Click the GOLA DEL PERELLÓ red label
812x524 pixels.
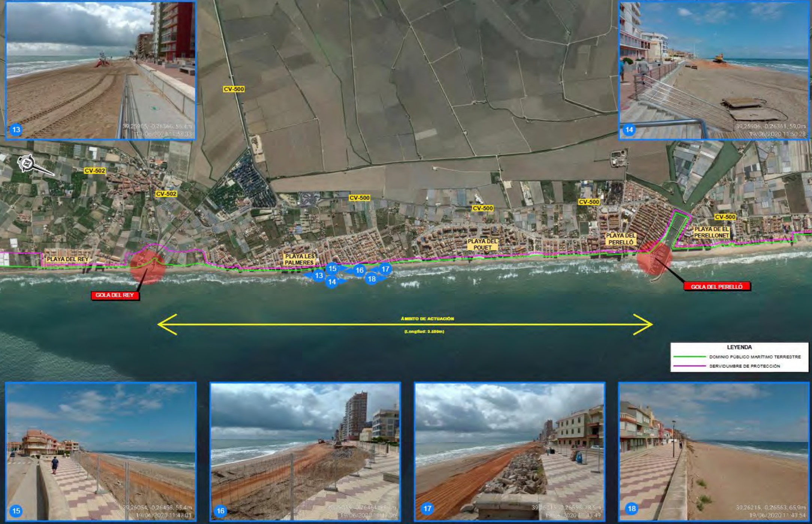click(716, 287)
